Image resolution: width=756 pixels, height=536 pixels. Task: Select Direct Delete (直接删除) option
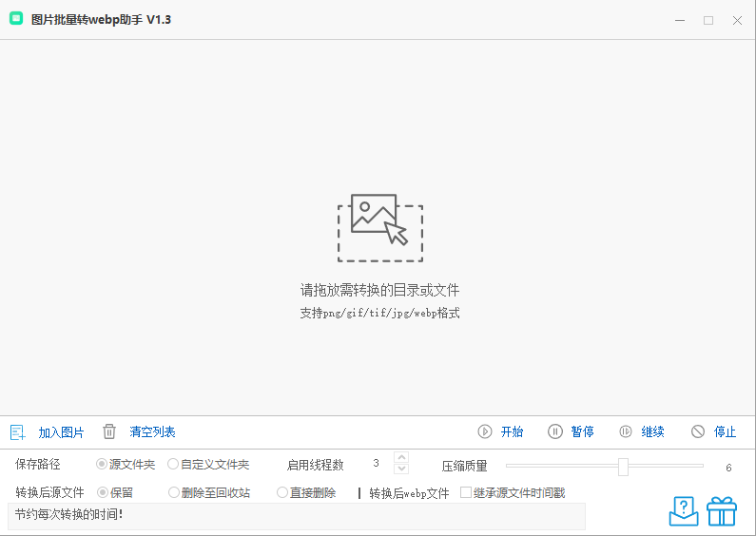282,493
